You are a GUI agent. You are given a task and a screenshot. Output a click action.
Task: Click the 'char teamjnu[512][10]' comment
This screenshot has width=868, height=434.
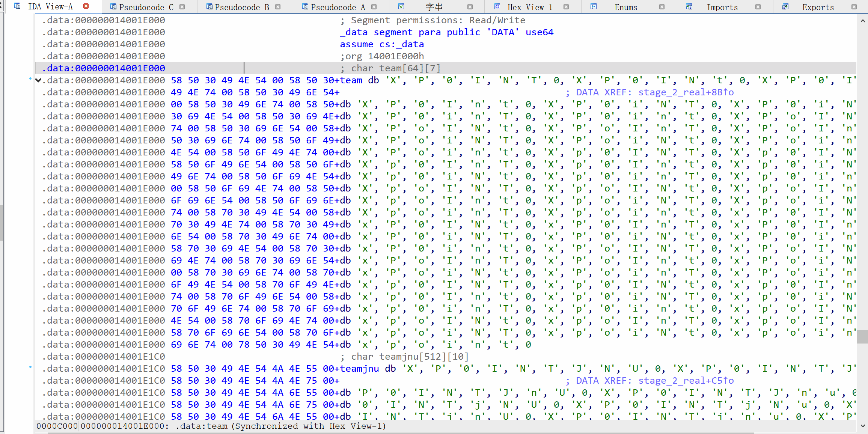click(404, 357)
